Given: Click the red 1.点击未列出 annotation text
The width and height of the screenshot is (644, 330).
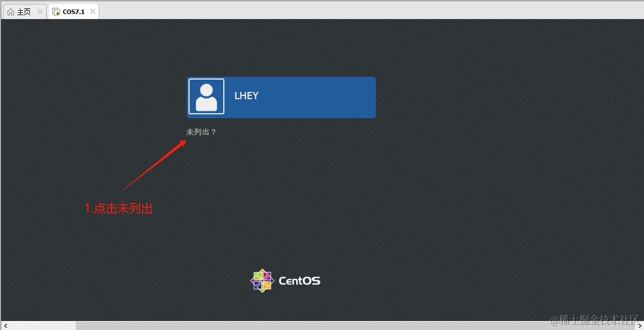Looking at the screenshot, I should 119,208.
